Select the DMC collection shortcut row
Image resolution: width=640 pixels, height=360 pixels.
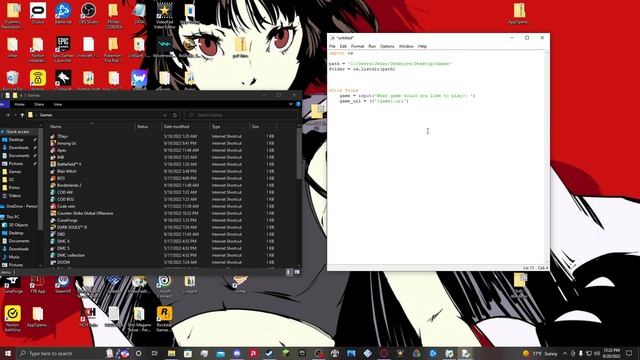coord(163,255)
